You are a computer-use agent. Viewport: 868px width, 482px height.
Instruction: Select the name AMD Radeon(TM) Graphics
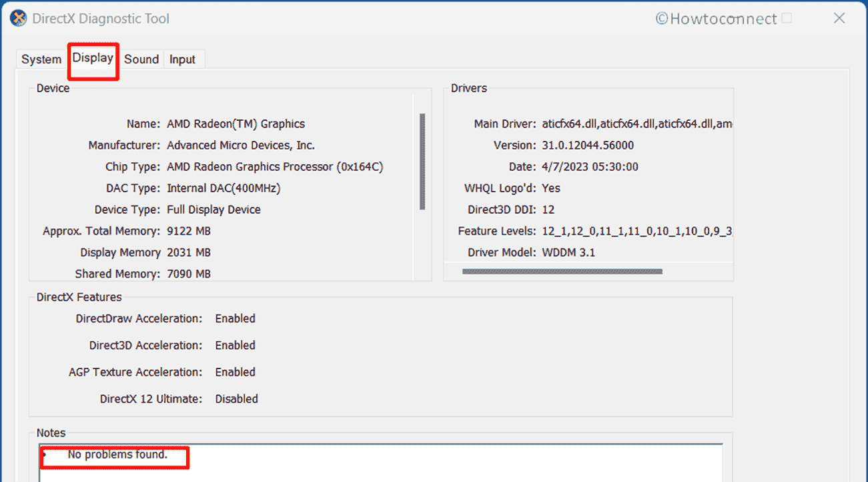coord(236,124)
